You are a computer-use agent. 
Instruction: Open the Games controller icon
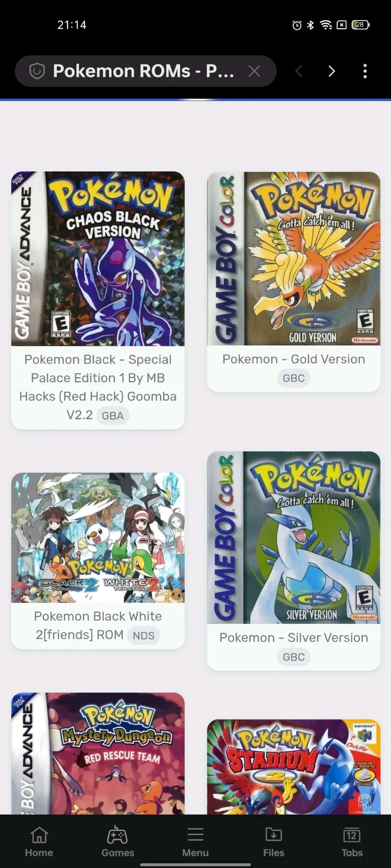[117, 842]
